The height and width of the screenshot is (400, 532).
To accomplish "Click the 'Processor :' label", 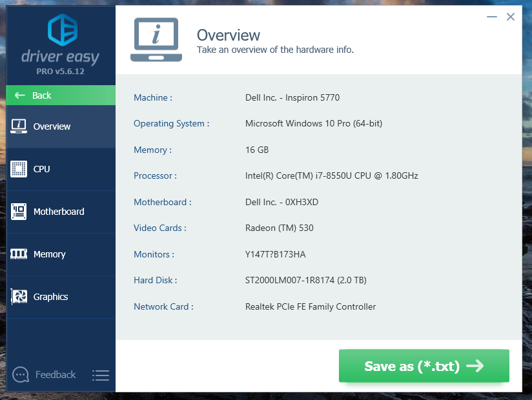I will pyautogui.click(x=155, y=175).
